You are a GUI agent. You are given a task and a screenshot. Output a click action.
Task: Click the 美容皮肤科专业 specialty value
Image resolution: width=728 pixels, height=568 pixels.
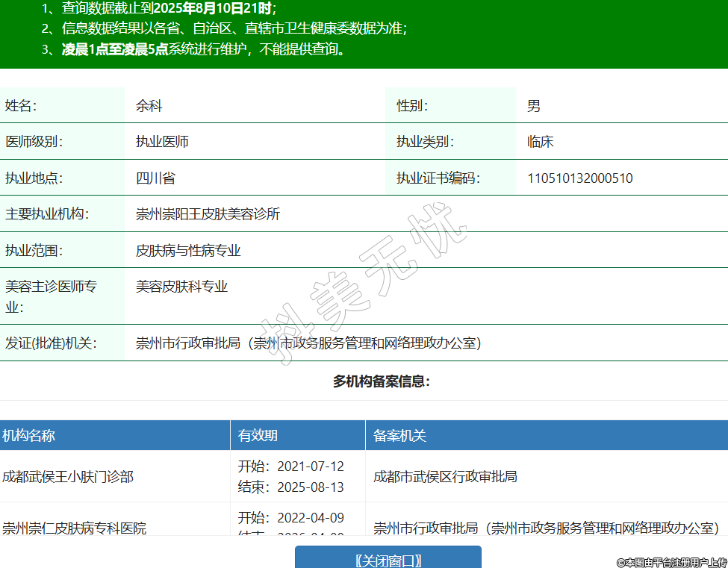(x=181, y=287)
